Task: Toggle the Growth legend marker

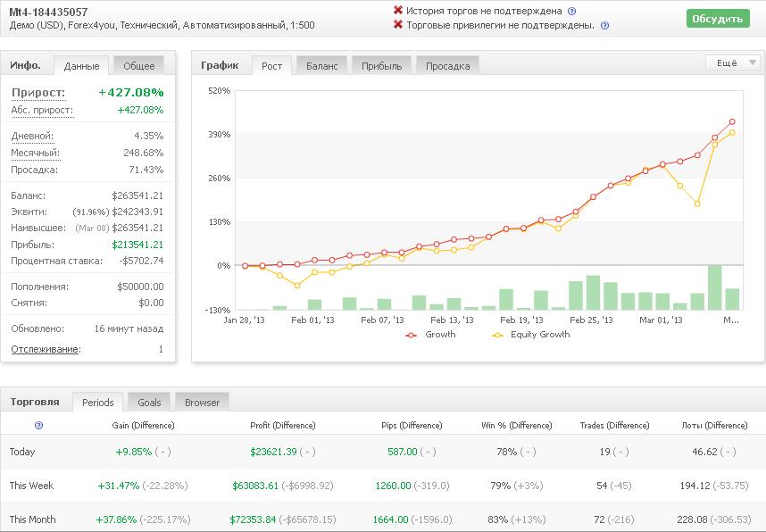Action: coord(411,335)
